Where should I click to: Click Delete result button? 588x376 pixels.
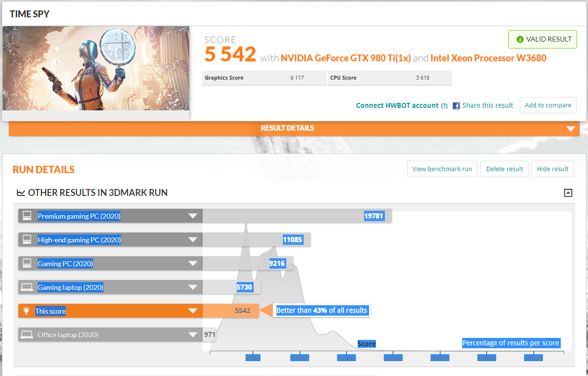504,169
